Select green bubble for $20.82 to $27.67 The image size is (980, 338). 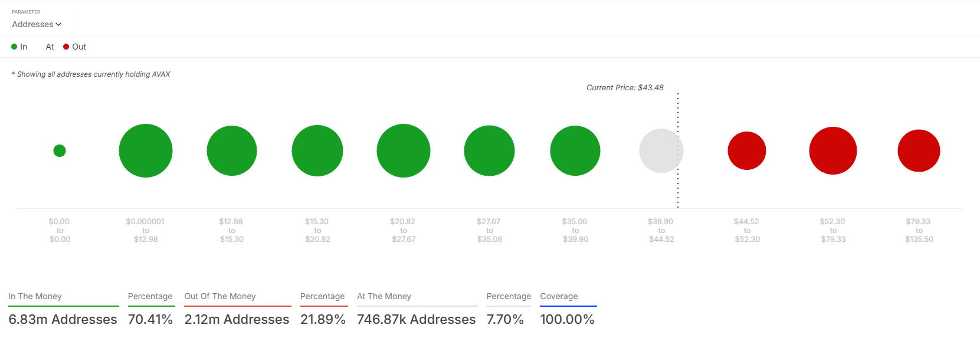(x=404, y=151)
